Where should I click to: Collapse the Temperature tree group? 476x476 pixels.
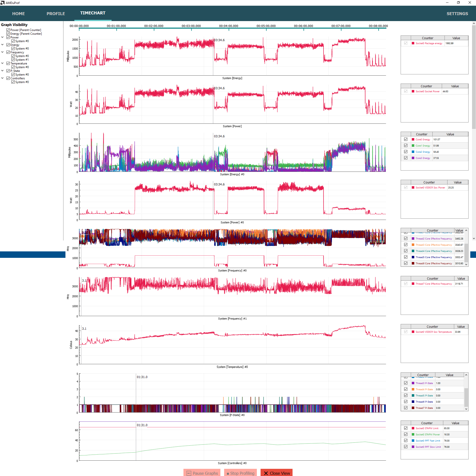point(2,63)
